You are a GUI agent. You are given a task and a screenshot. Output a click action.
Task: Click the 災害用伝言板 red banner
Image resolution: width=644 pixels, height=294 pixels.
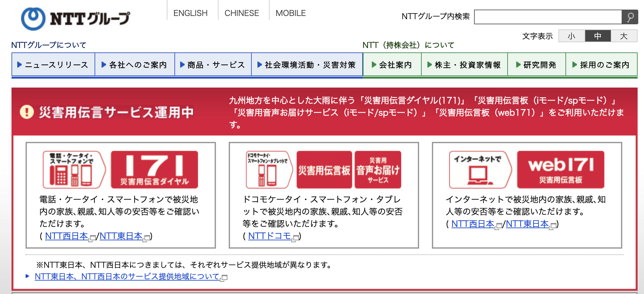click(324, 170)
